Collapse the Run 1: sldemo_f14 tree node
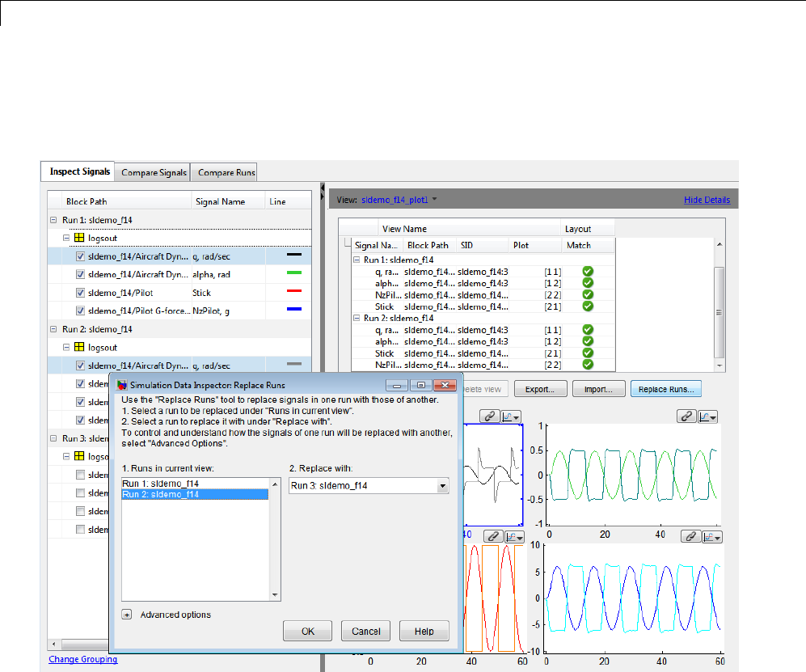The image size is (806, 672). pos(53,220)
